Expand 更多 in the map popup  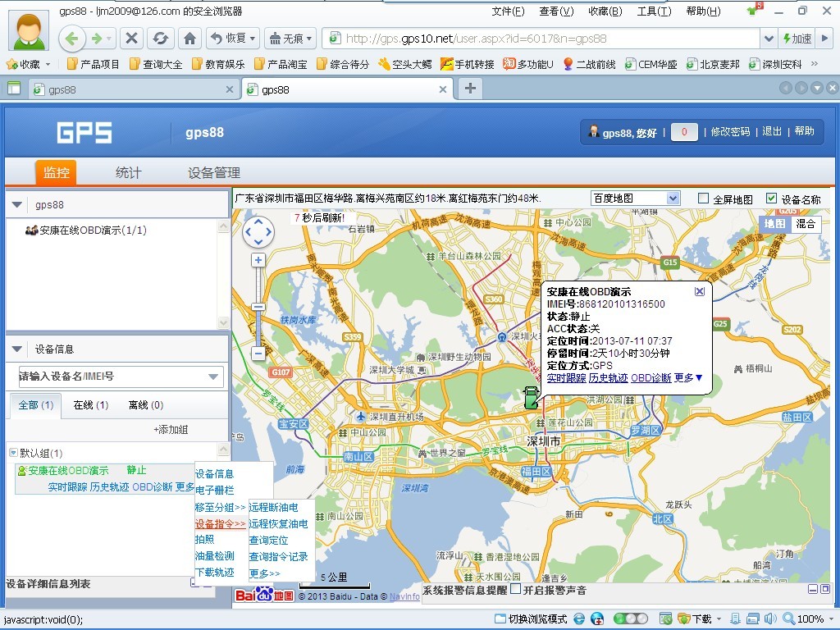point(688,377)
